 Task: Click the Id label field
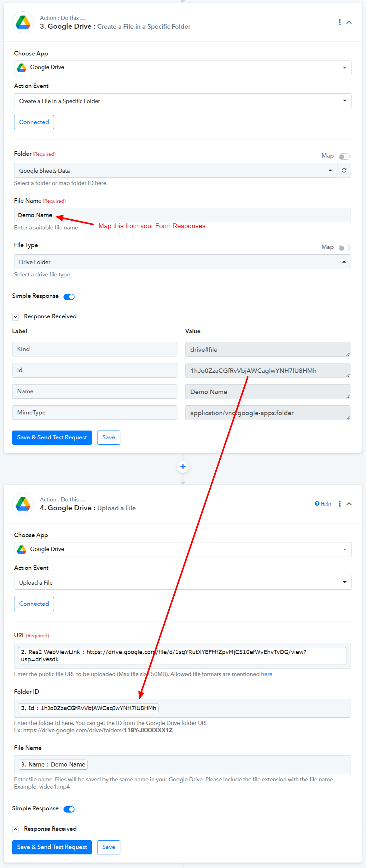[95, 370]
